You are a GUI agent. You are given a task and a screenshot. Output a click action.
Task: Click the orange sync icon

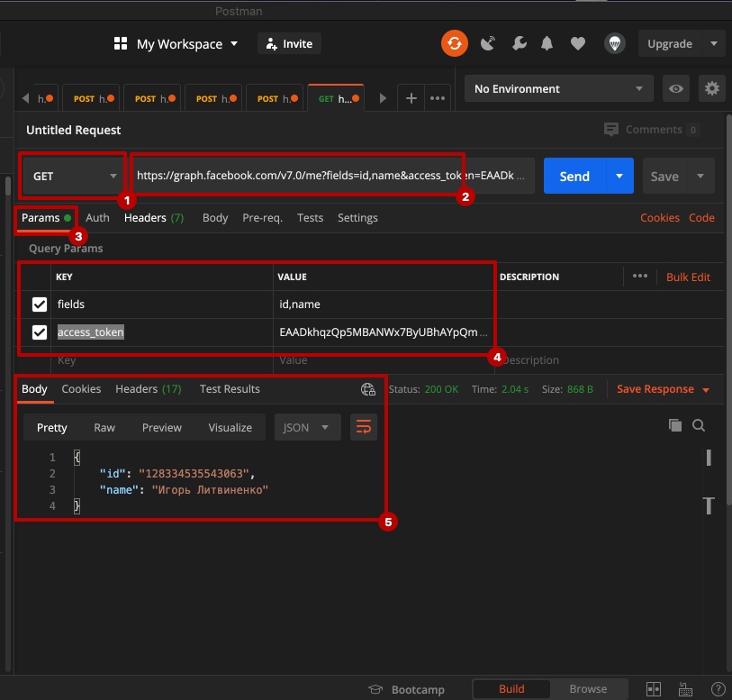pyautogui.click(x=454, y=43)
